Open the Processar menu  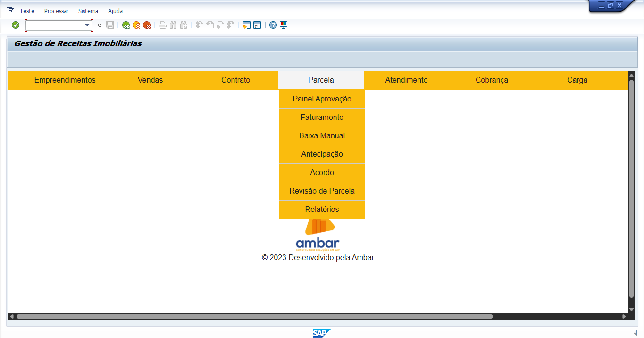coord(56,11)
